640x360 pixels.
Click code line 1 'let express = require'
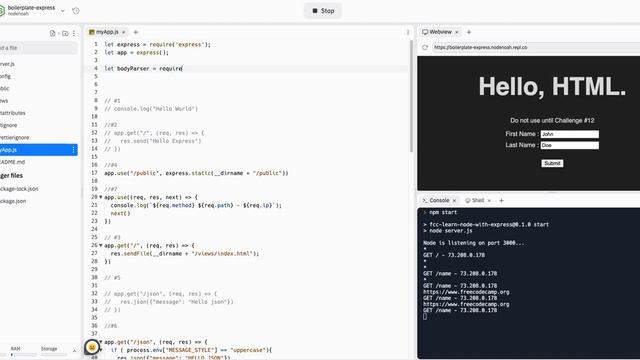pyautogui.click(x=157, y=44)
